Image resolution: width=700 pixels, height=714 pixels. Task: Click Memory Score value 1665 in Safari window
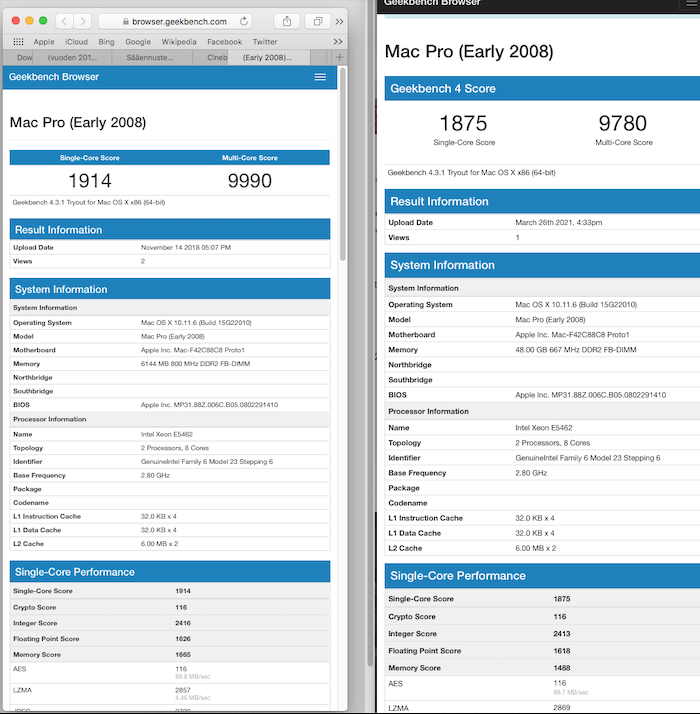pyautogui.click(x=183, y=654)
